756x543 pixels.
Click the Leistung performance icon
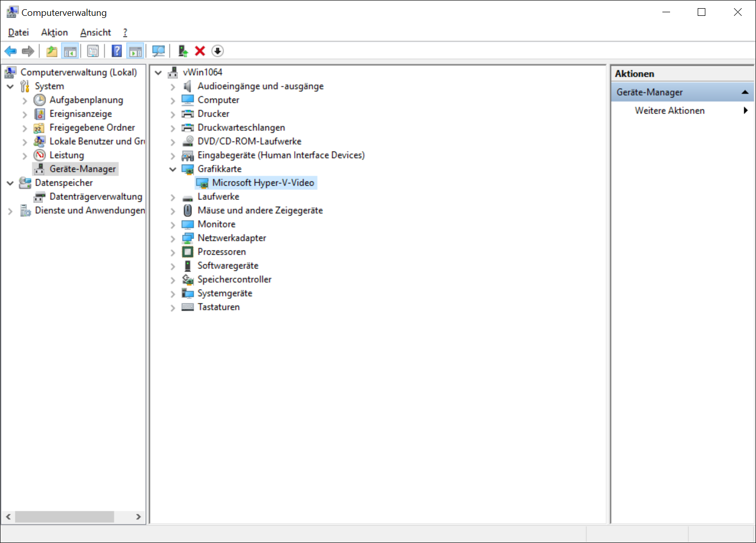39,155
